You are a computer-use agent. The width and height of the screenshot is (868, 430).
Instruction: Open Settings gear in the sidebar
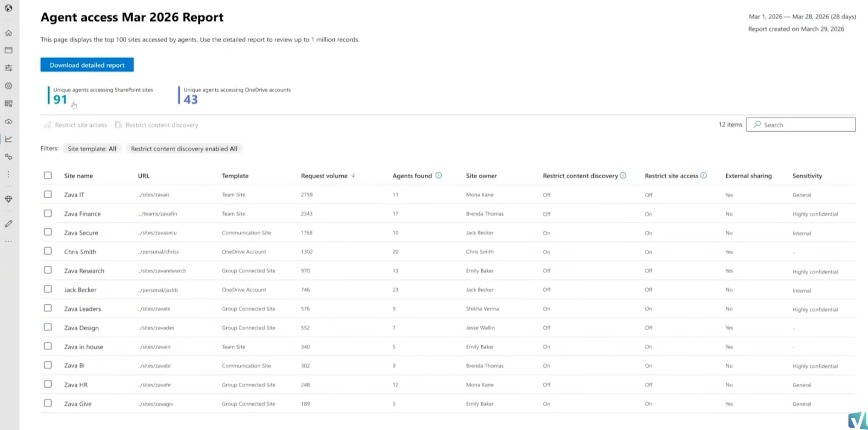click(8, 86)
